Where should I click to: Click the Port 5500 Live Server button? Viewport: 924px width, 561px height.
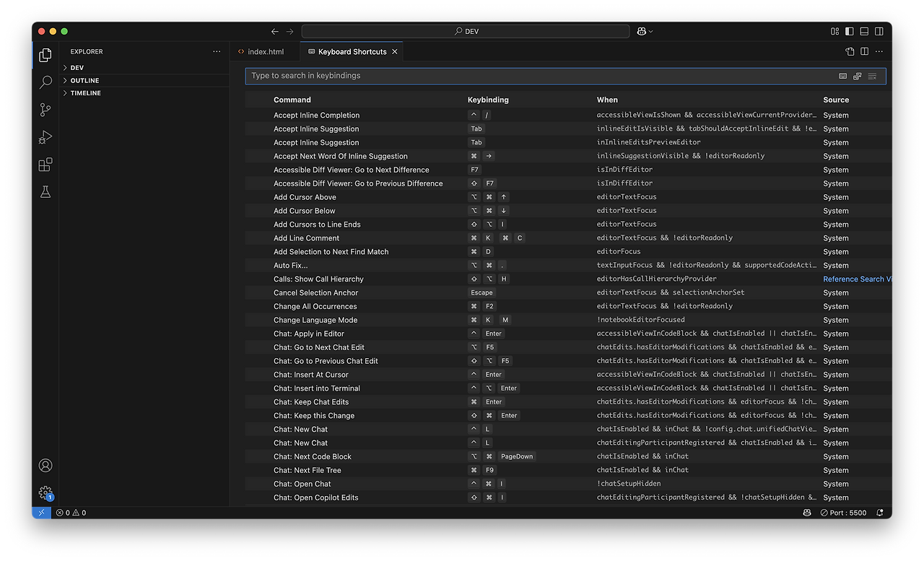click(x=843, y=513)
